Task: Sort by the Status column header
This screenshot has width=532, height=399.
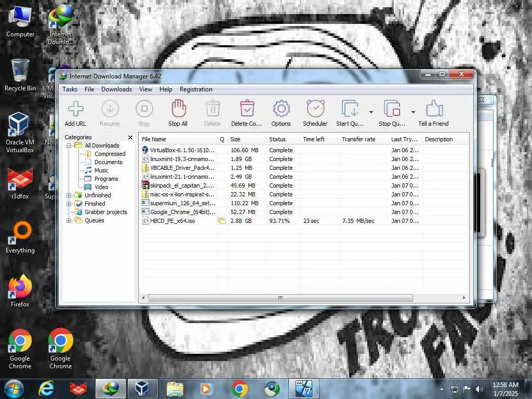Action: (x=283, y=139)
